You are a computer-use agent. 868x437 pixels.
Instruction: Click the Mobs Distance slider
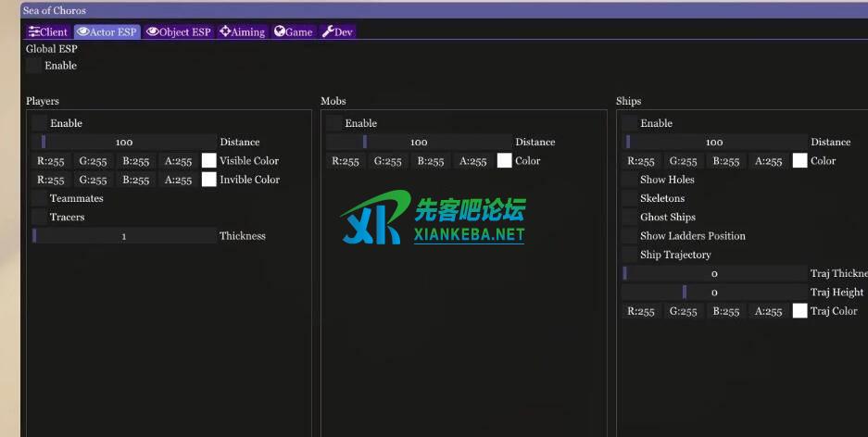tap(419, 142)
